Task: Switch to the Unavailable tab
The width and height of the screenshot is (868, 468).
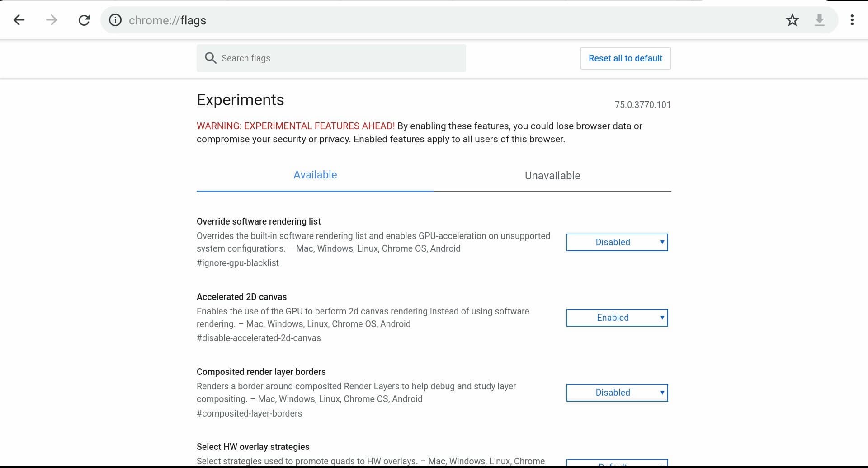Action: click(x=552, y=176)
